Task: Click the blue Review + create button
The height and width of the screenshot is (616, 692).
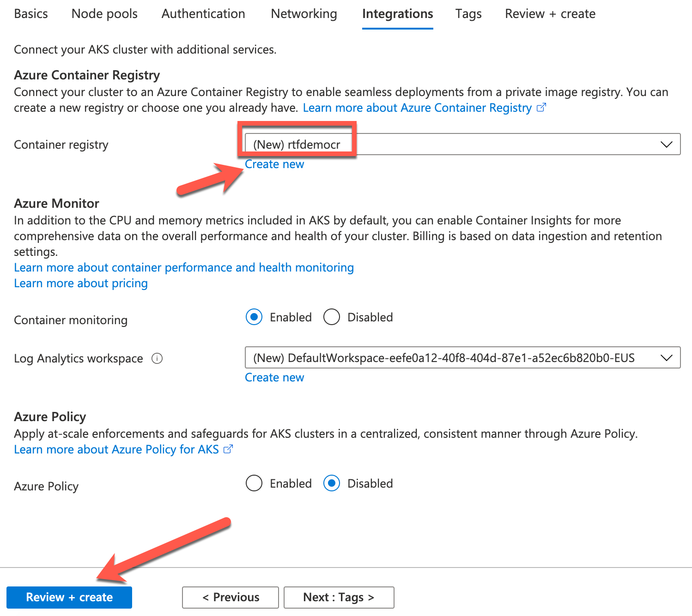Action: pyautogui.click(x=69, y=598)
